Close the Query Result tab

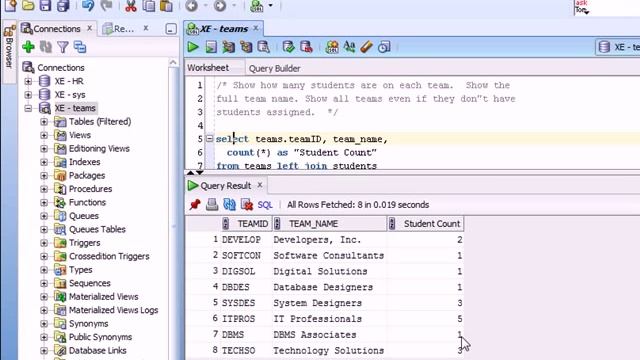coord(260,185)
